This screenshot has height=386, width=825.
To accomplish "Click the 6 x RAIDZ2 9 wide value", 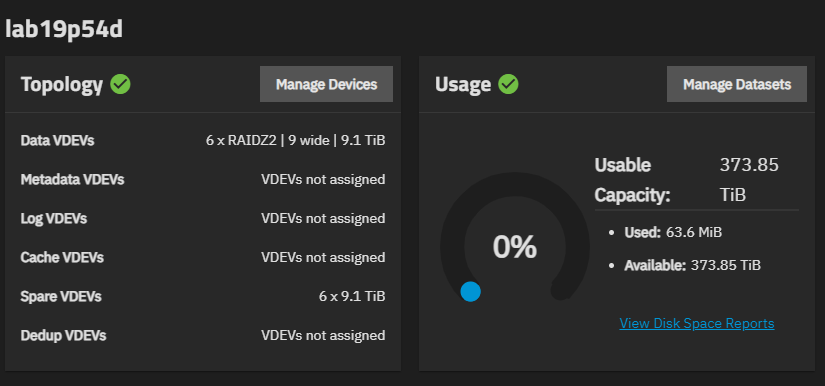I will click(x=295, y=140).
